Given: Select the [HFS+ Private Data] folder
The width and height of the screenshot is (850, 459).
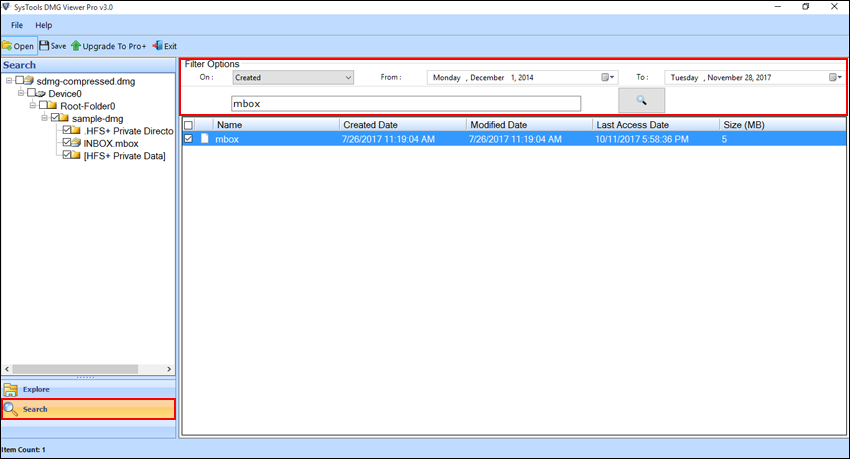Looking at the screenshot, I should click(x=124, y=156).
